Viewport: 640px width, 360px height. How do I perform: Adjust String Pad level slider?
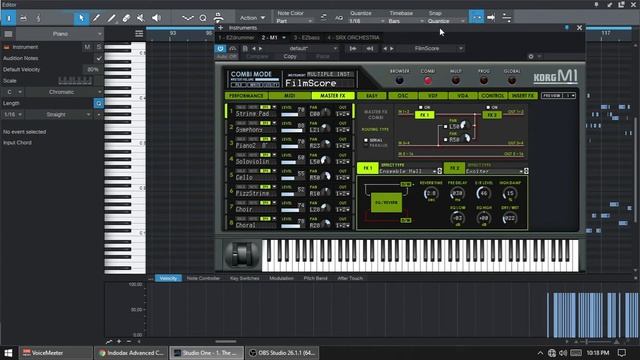293,115
